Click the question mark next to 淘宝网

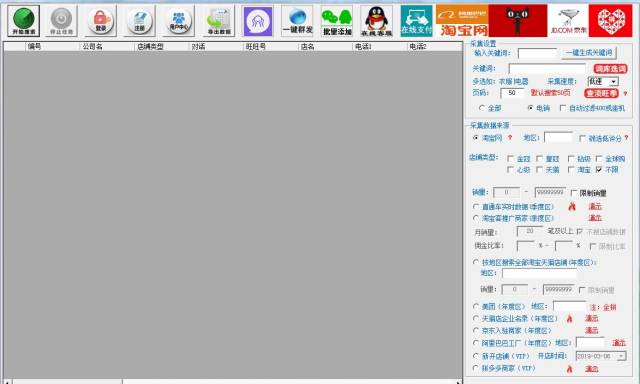pos(510,138)
